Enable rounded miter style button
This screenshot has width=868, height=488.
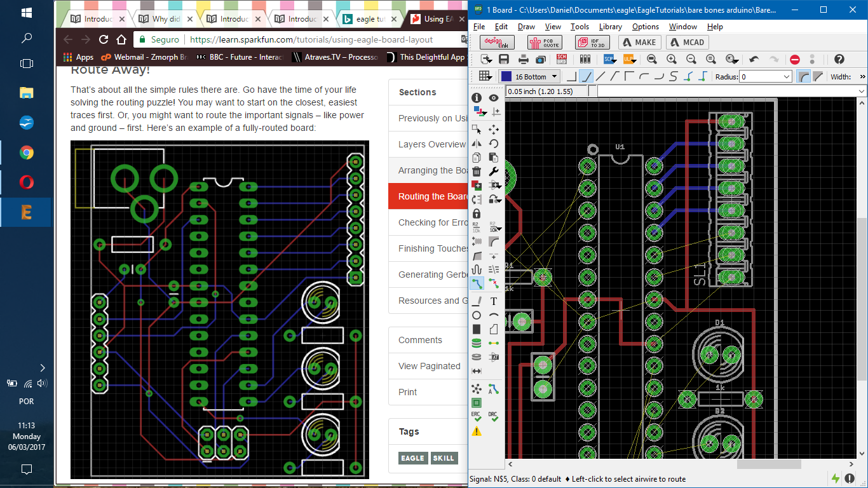[x=803, y=77]
